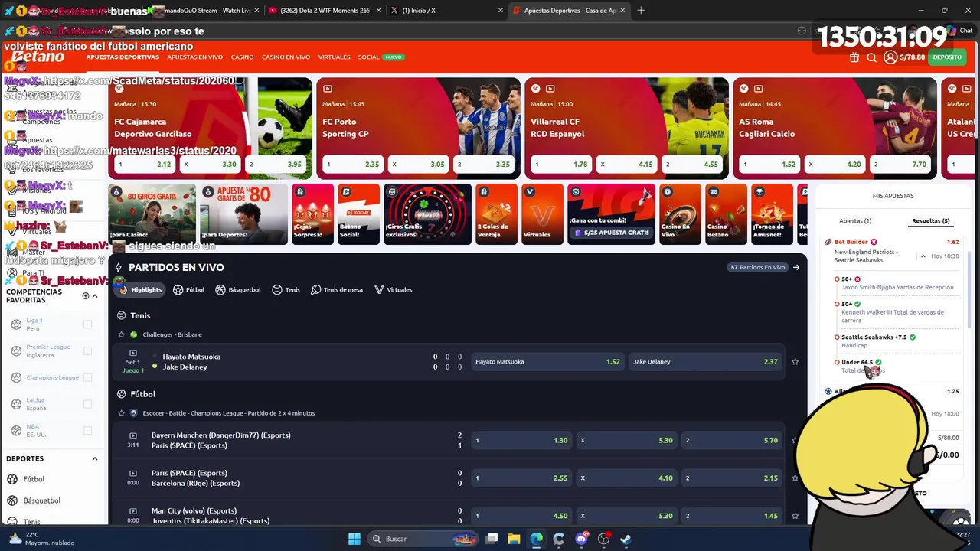This screenshot has width=980, height=551.
Task: Open live stream icon for Man City match
Action: [133, 511]
